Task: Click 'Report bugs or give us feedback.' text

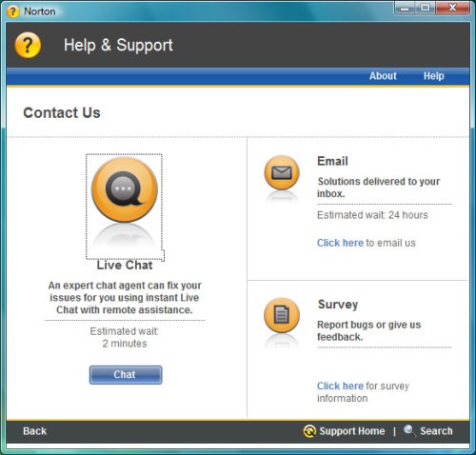Action: [368, 330]
